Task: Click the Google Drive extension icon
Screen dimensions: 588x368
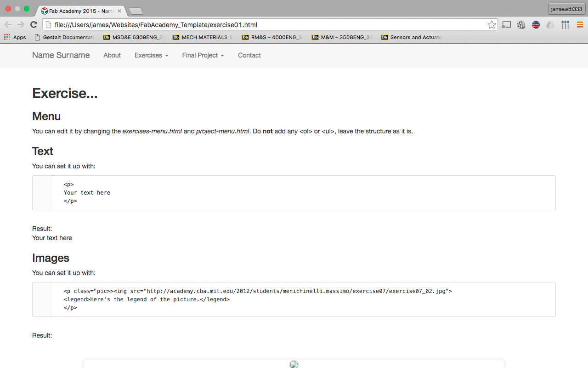Action: pos(550,25)
